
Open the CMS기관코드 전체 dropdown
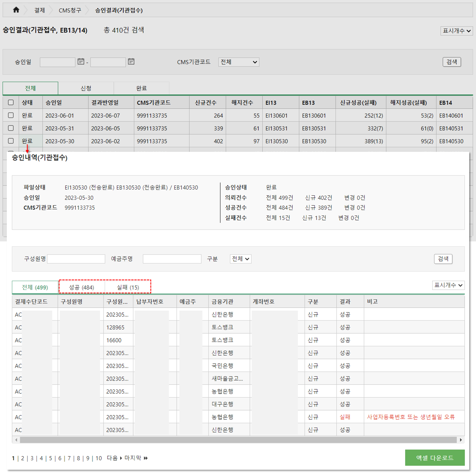click(239, 62)
